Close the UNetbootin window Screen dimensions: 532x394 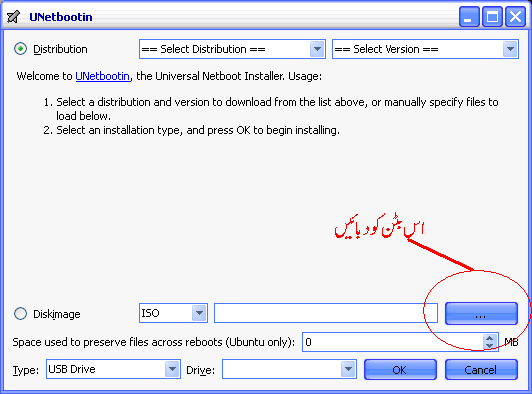coord(515,16)
